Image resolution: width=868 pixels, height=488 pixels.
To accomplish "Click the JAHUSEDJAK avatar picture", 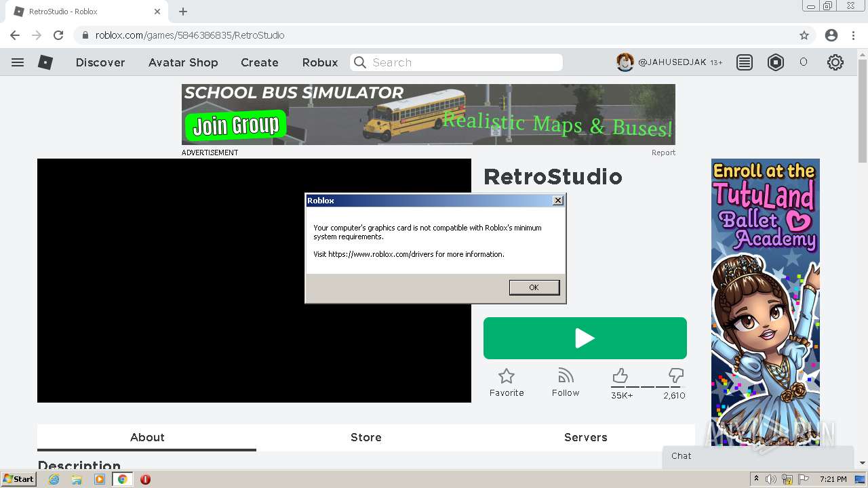I will point(625,62).
